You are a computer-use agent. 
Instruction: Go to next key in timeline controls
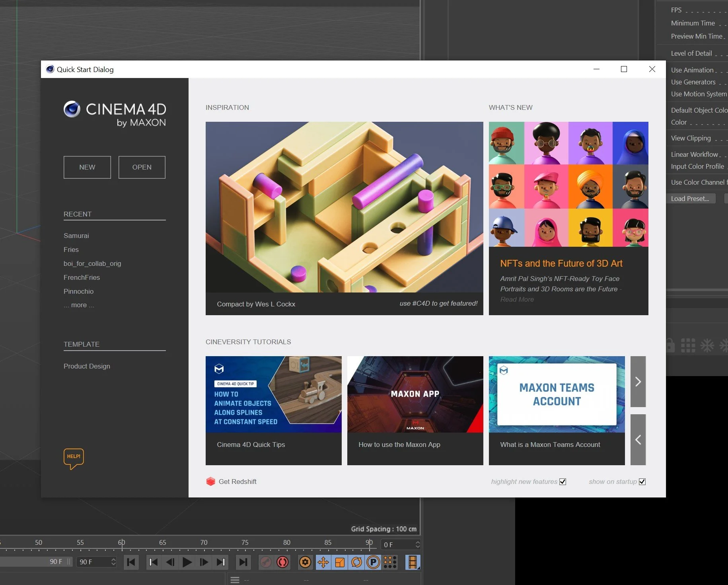point(221,562)
